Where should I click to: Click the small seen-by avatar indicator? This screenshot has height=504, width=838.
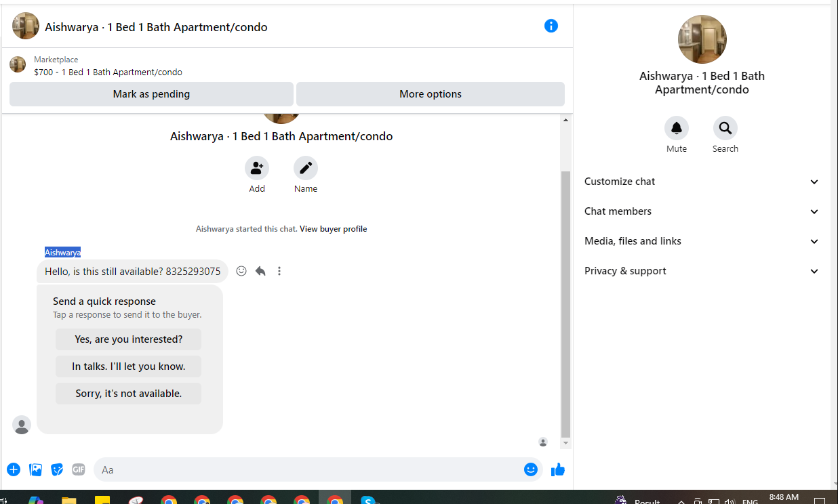tap(543, 442)
